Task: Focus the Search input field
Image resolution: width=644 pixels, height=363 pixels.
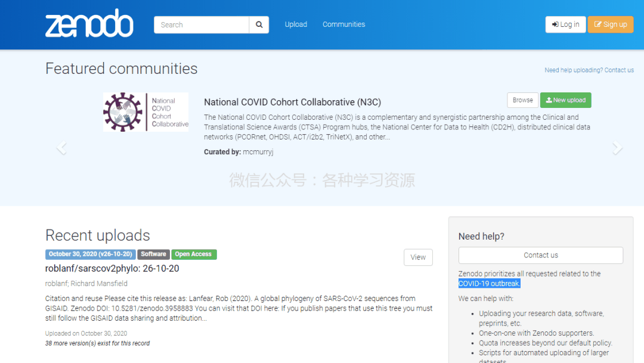Action: click(x=202, y=24)
